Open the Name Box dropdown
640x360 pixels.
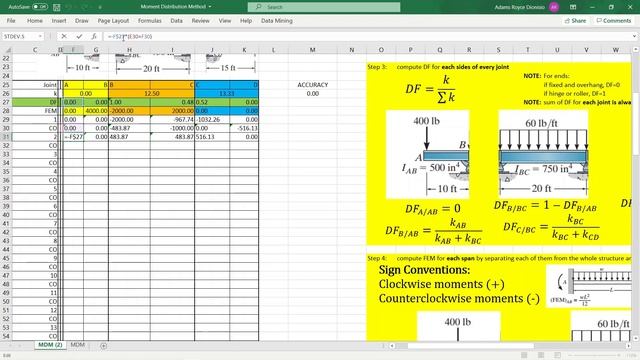pyautogui.click(x=40, y=36)
